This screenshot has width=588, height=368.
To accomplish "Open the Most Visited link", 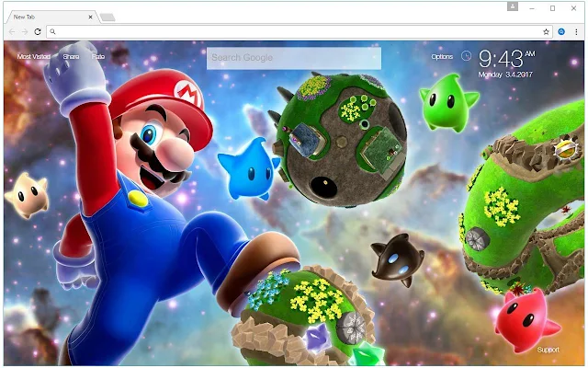I will tap(34, 57).
